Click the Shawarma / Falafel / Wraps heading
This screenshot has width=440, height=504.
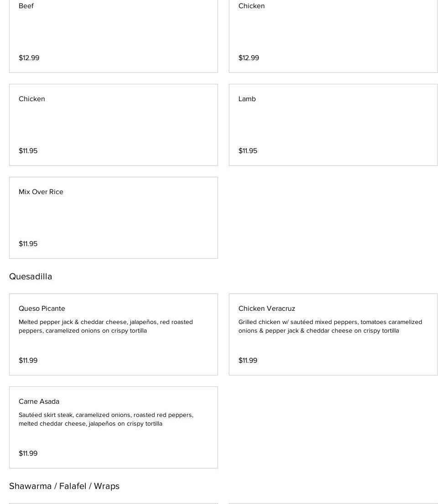point(64,486)
